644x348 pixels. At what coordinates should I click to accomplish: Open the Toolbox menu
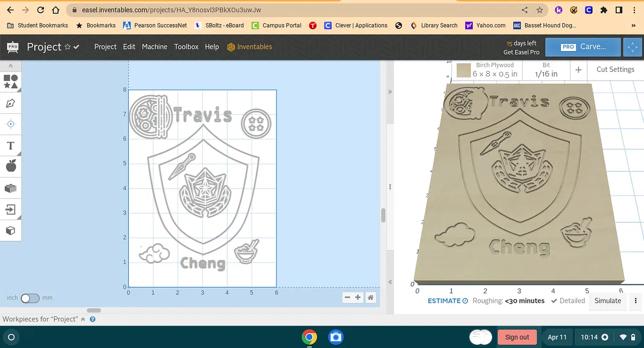click(x=186, y=47)
